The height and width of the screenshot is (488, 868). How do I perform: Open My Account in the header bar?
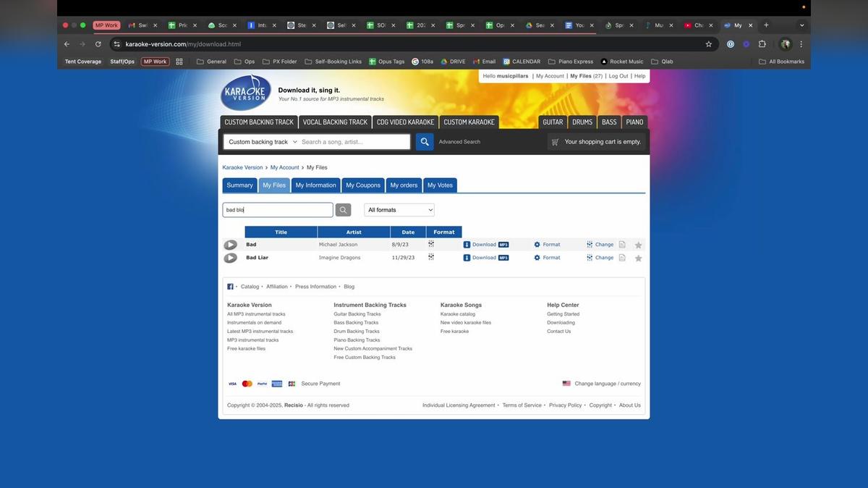coord(550,76)
